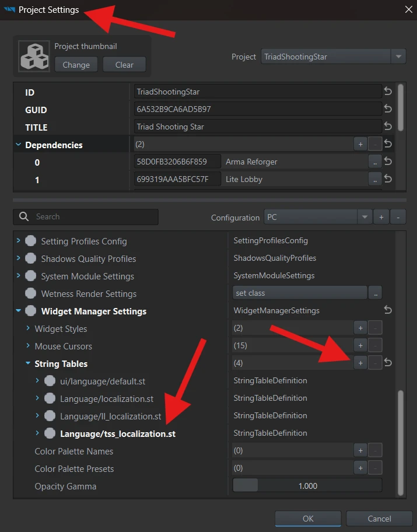Revert the Arma Reforger dependency entry
417x532 pixels.
(x=388, y=161)
